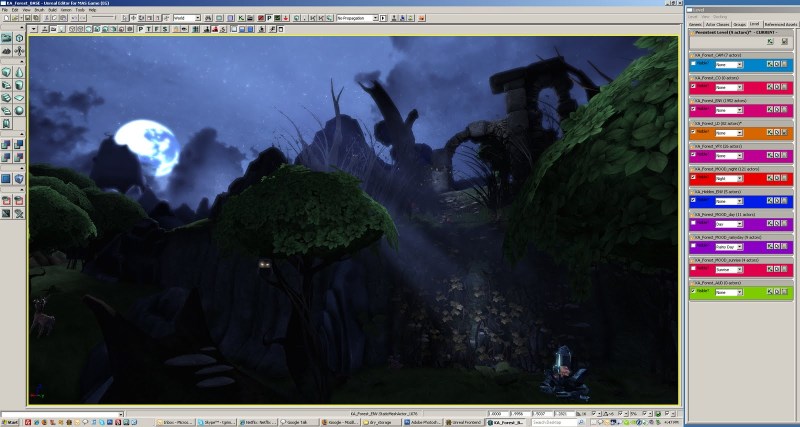
Task: Toggle Visible checkbox for KA_Forest_AUD
Action: coord(693,291)
